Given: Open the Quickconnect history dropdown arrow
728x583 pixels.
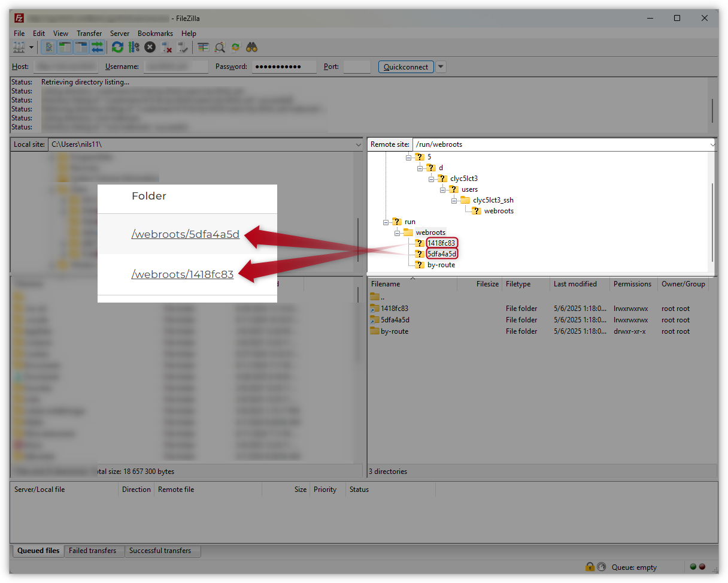Looking at the screenshot, I should pos(441,67).
